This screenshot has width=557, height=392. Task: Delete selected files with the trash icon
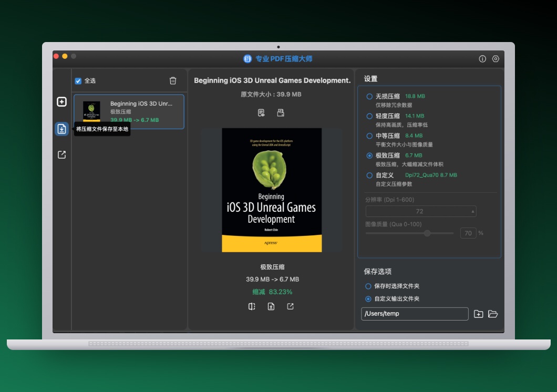point(173,80)
